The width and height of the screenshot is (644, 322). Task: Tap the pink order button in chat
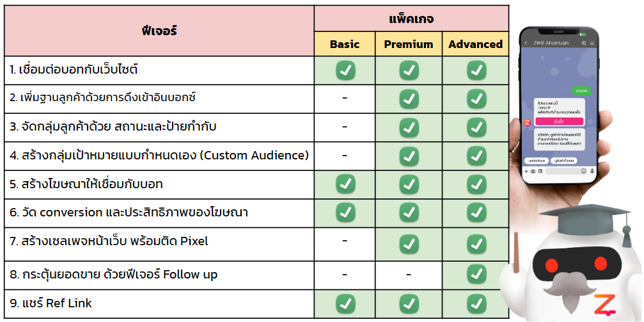coord(560,122)
